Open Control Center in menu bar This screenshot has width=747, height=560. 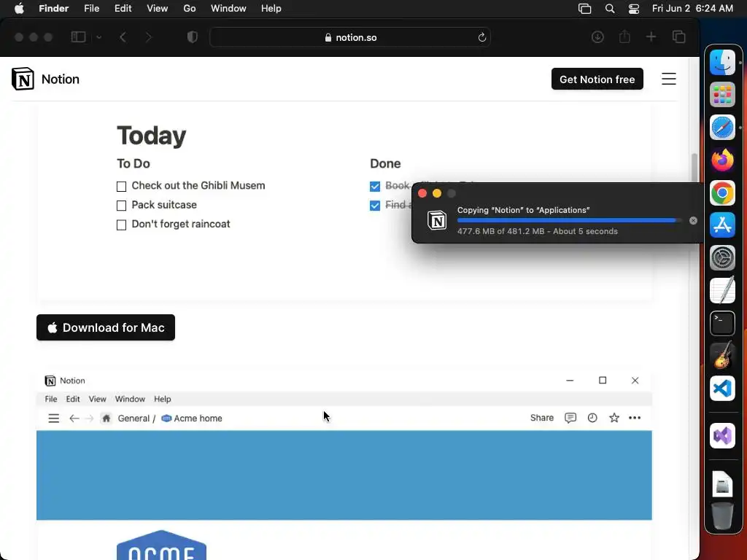point(634,9)
